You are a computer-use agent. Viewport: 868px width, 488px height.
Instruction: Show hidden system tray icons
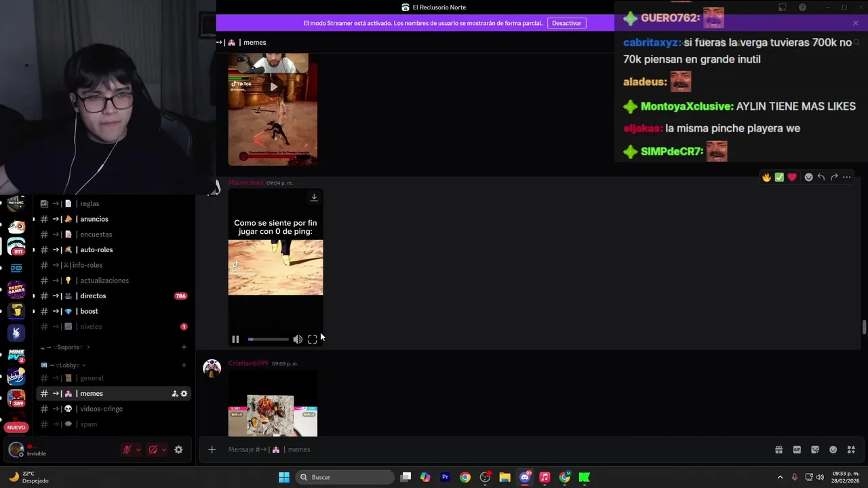pyautogui.click(x=780, y=477)
